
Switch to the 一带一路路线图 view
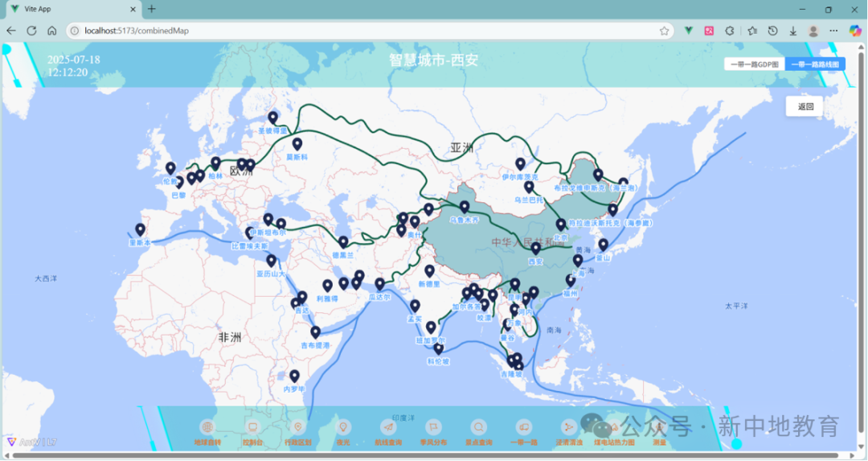[815, 64]
